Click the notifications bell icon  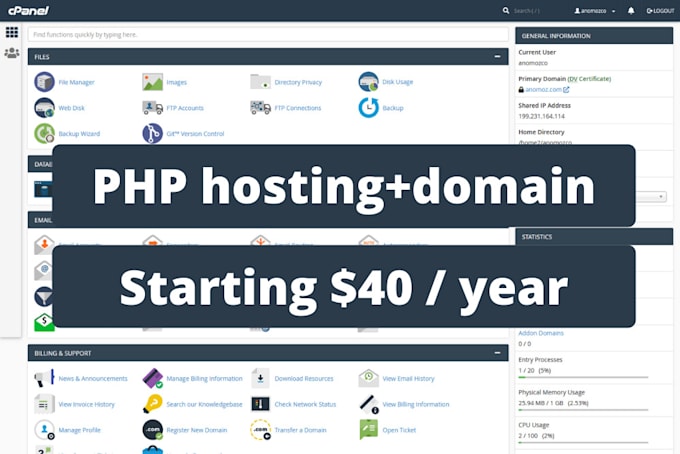[631, 11]
